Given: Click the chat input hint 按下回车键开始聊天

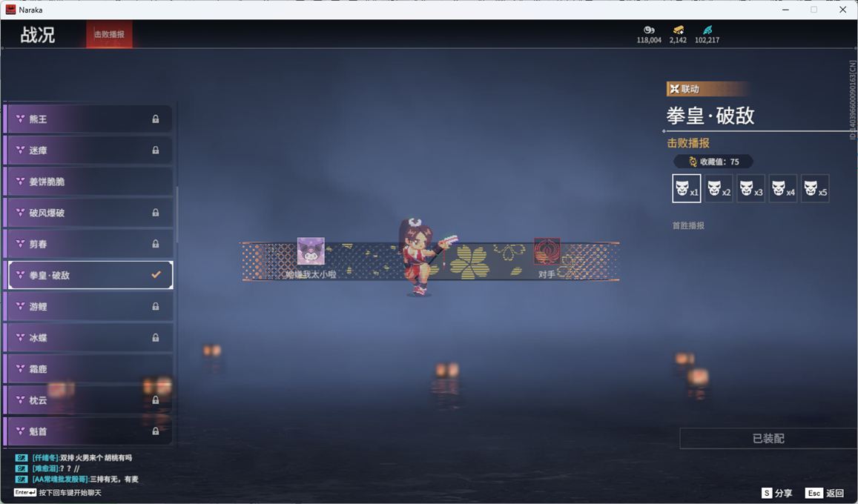Looking at the screenshot, I should [70, 493].
